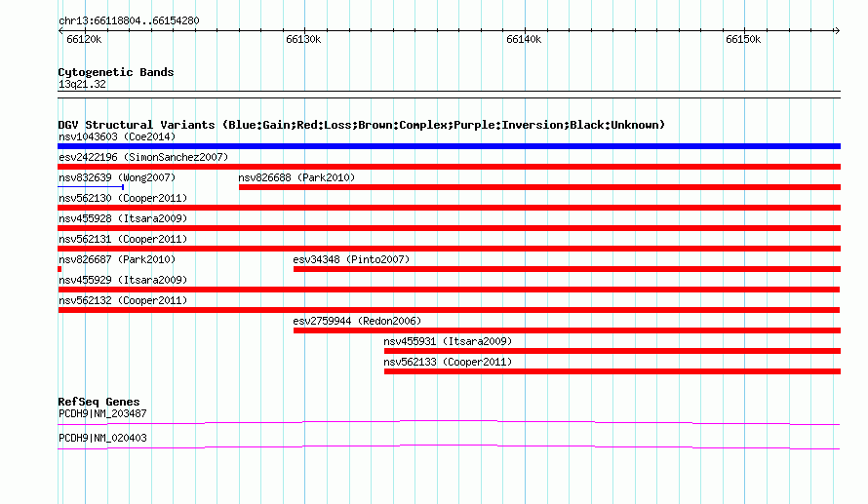Select the RefSeq Genes track title

99,402
